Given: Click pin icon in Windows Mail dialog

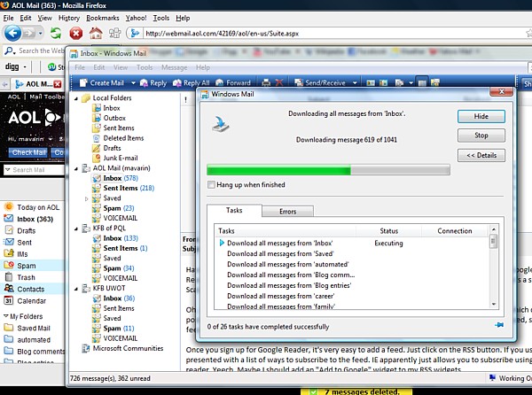Looking at the screenshot, I should (x=498, y=325).
